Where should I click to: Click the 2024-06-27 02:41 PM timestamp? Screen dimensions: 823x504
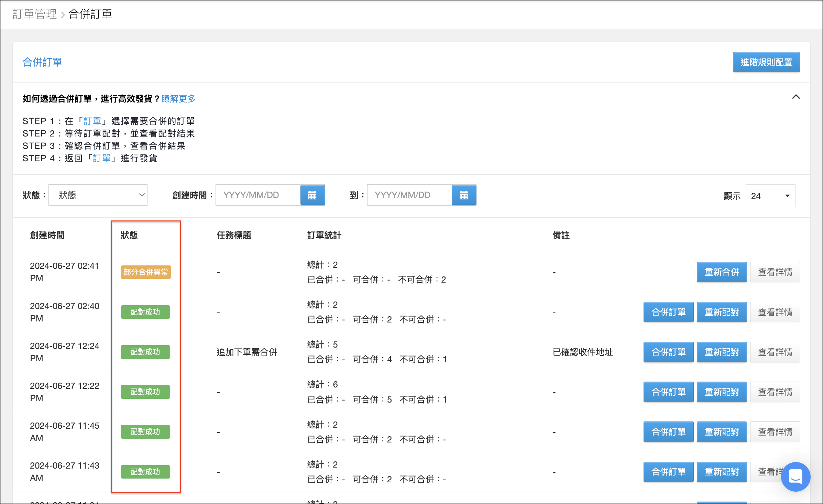click(65, 272)
